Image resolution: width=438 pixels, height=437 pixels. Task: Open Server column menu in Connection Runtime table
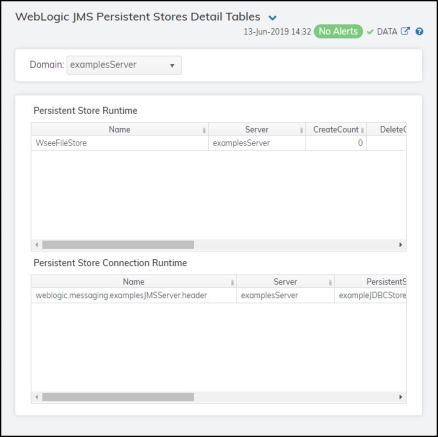(330, 283)
